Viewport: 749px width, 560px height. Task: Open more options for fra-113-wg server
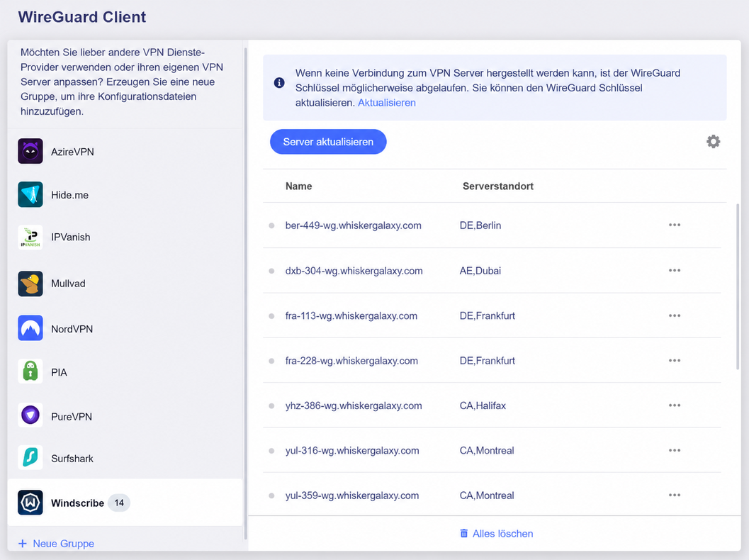coord(675,315)
